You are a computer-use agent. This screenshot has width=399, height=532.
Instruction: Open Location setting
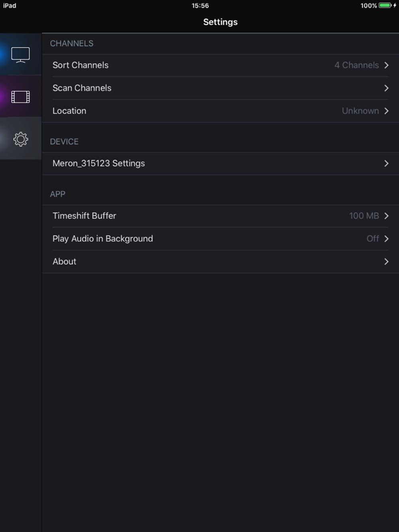coord(69,111)
